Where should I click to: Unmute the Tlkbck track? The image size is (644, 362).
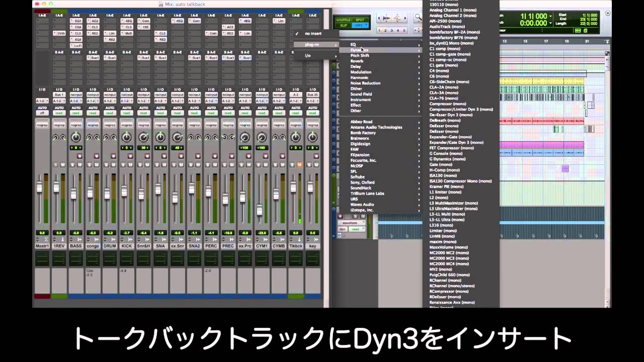tap(299, 164)
